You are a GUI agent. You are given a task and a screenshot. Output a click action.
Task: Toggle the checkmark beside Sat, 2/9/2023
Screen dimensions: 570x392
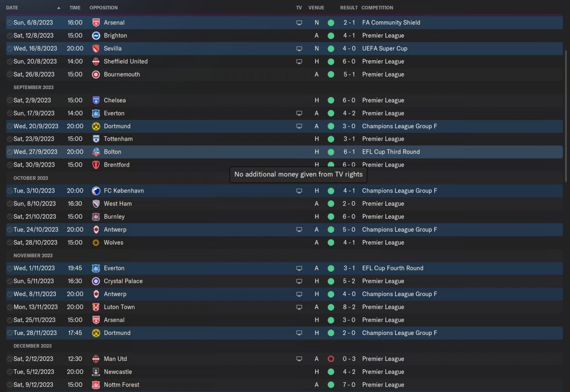[x=9, y=100]
